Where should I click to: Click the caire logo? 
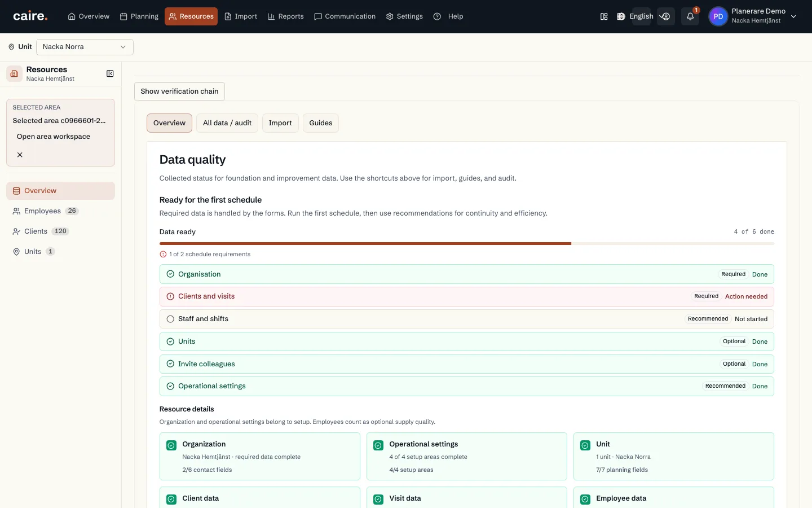click(30, 16)
